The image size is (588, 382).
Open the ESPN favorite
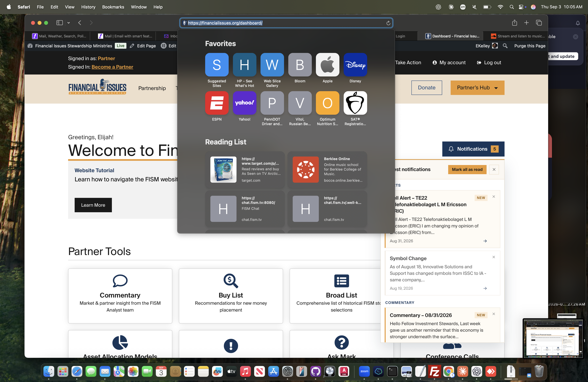coord(217,106)
